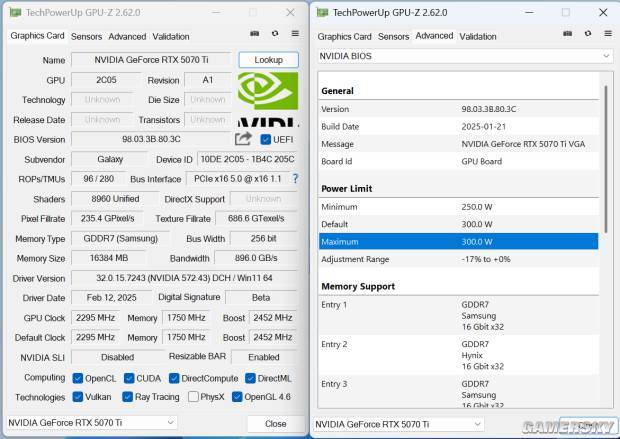Toggle the CUDA checkbox
Screen dimensions: 620x439
(x=129, y=378)
